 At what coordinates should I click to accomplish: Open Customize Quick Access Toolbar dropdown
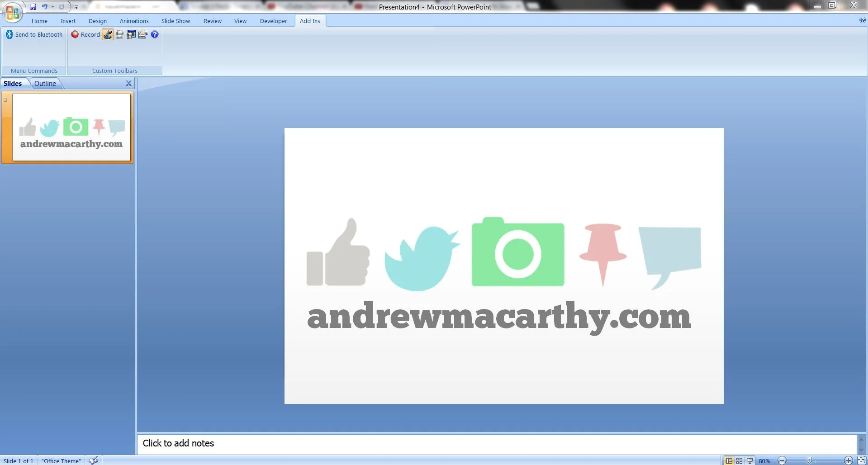(x=76, y=7)
